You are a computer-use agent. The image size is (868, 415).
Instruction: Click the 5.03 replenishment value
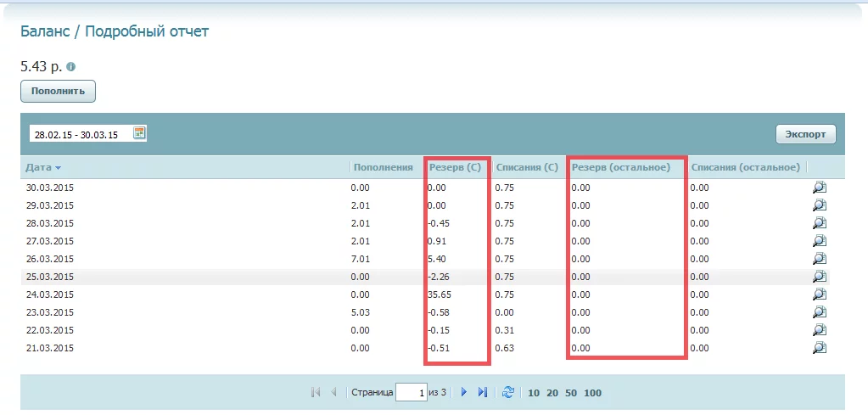[x=360, y=312]
